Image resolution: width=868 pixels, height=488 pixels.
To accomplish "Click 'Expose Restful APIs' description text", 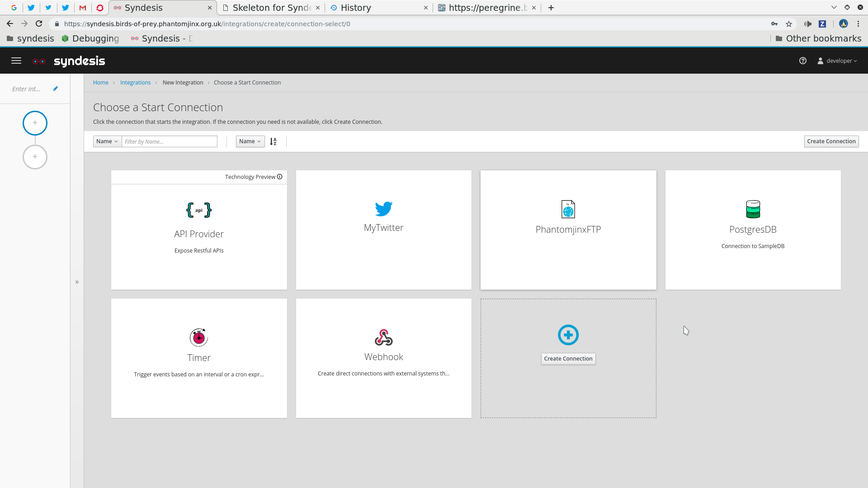I will click(199, 251).
